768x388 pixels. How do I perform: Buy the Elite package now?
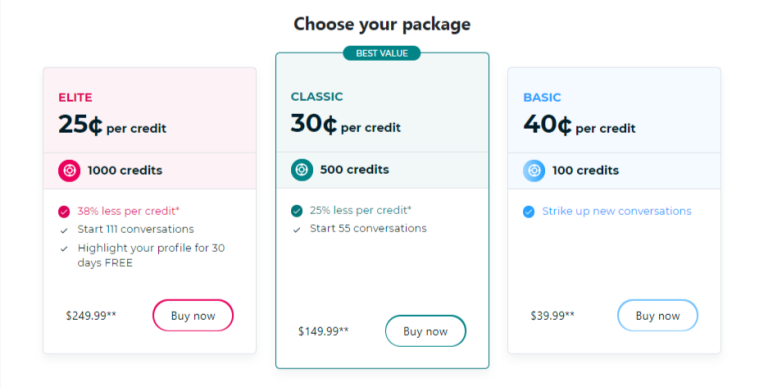click(193, 315)
